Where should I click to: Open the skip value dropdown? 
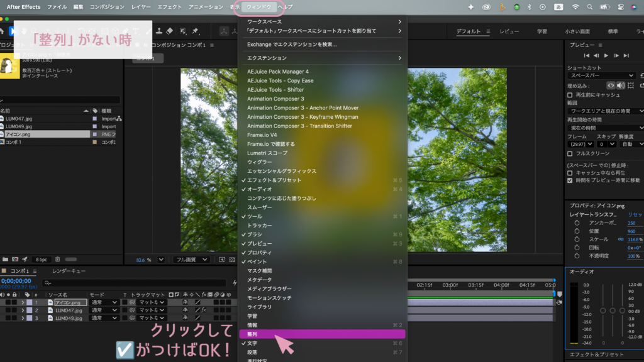pos(606,144)
